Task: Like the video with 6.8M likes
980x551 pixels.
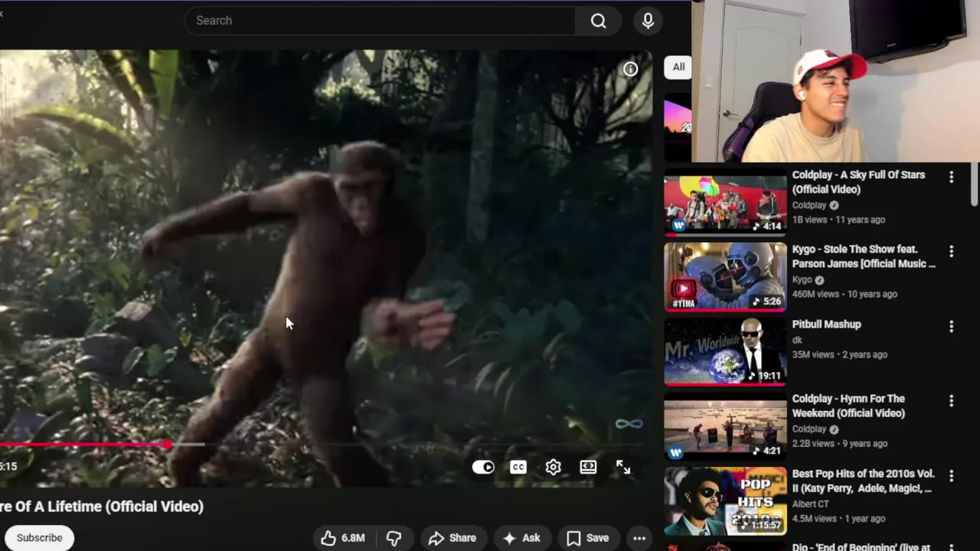Action: tap(342, 538)
